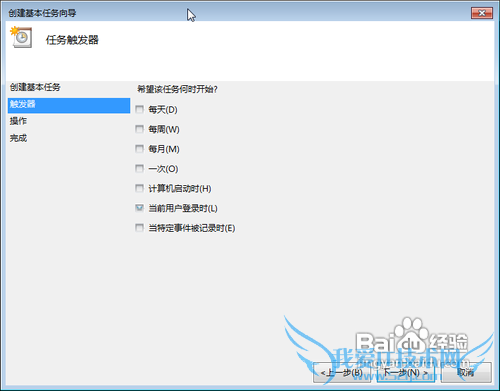
Task: Go to the 操作 step in sidebar
Action: tap(18, 121)
